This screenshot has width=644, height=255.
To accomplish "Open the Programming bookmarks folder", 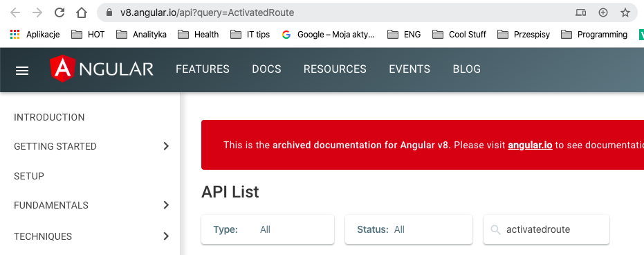I will pos(594,35).
